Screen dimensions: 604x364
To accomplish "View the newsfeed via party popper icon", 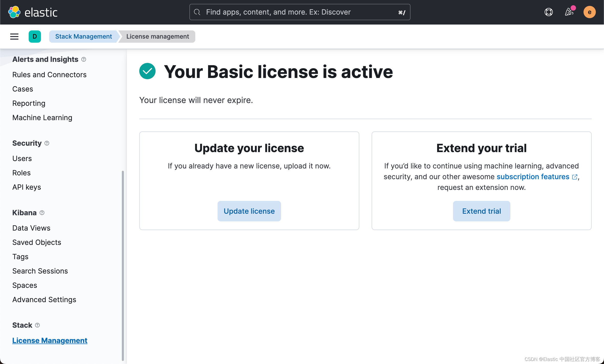I will tap(569, 12).
